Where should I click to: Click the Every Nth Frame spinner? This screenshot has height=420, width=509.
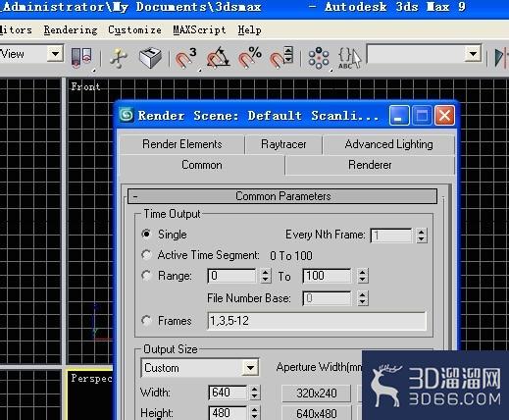[x=422, y=236]
